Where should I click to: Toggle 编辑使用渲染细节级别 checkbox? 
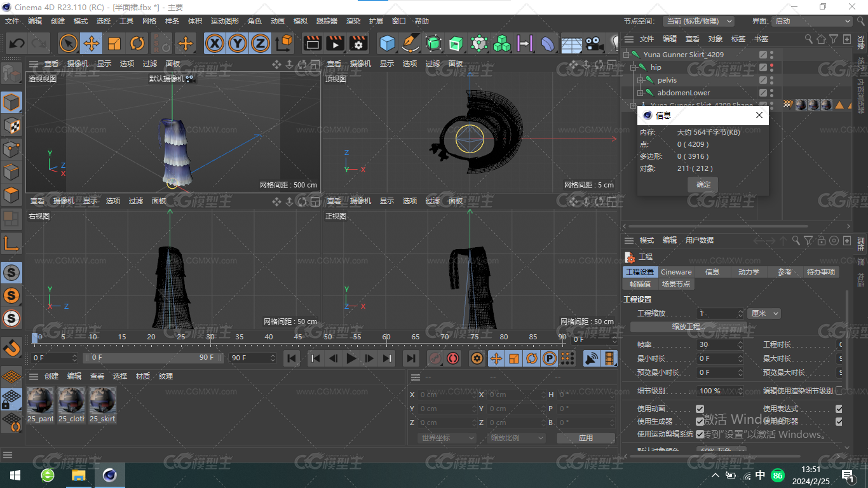click(x=839, y=390)
